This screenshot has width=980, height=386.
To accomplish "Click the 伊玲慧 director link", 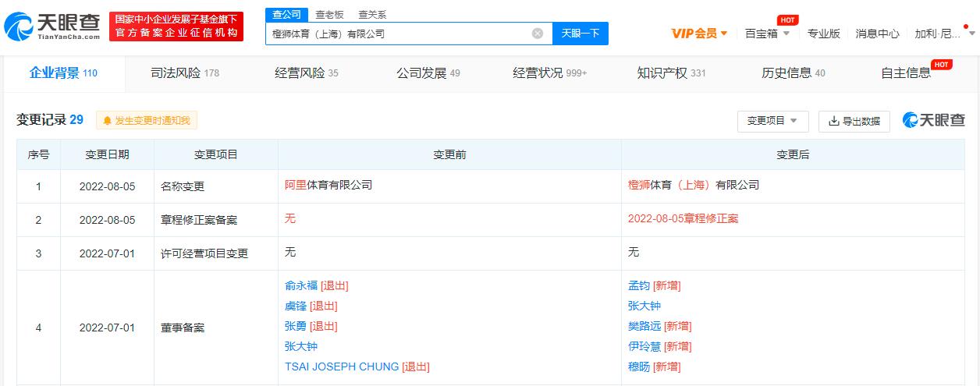I will tap(644, 346).
